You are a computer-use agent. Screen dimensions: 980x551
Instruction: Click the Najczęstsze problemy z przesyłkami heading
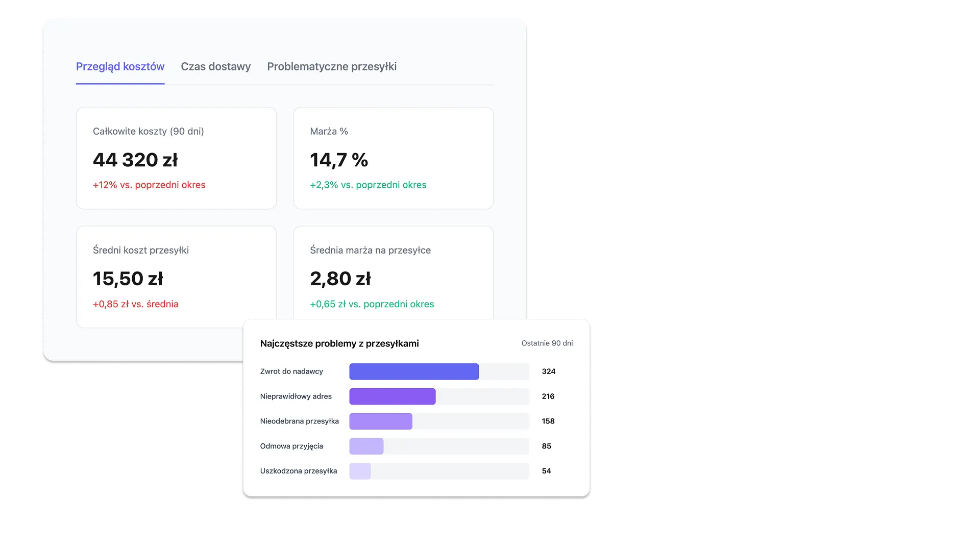[x=339, y=344]
